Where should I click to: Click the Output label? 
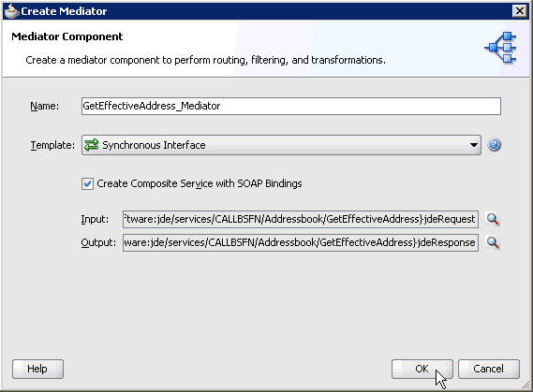point(98,242)
